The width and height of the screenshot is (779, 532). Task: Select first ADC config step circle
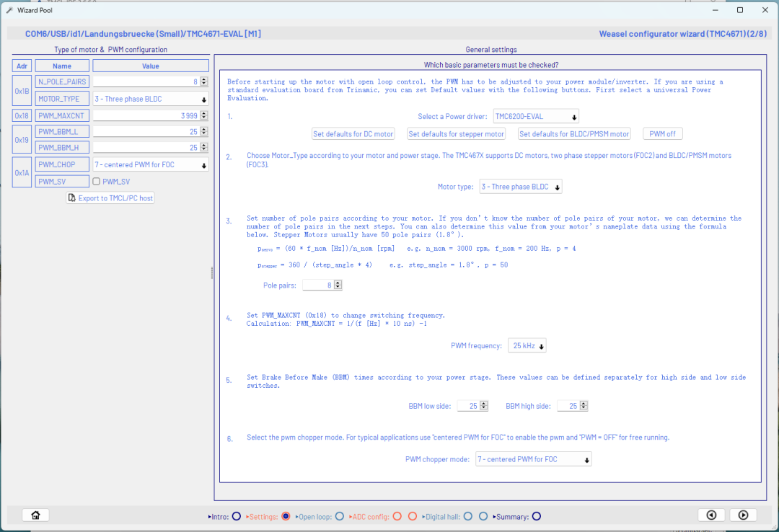(x=397, y=517)
